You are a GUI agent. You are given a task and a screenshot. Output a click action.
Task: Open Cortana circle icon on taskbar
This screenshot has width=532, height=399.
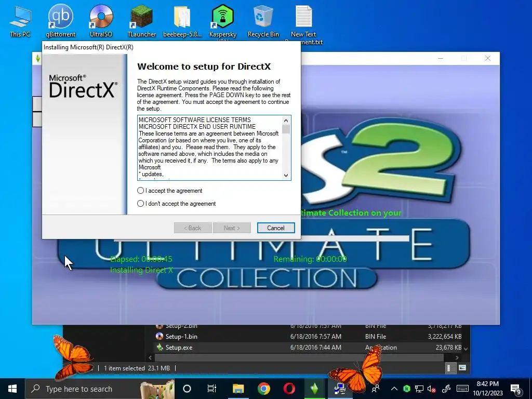[187, 389]
